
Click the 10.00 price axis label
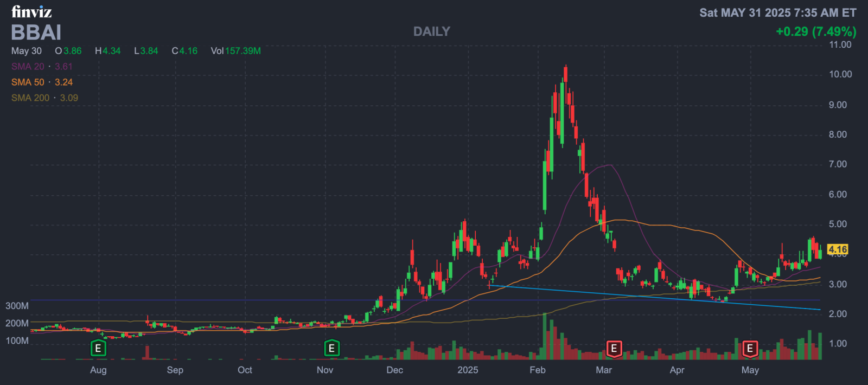tap(840, 74)
